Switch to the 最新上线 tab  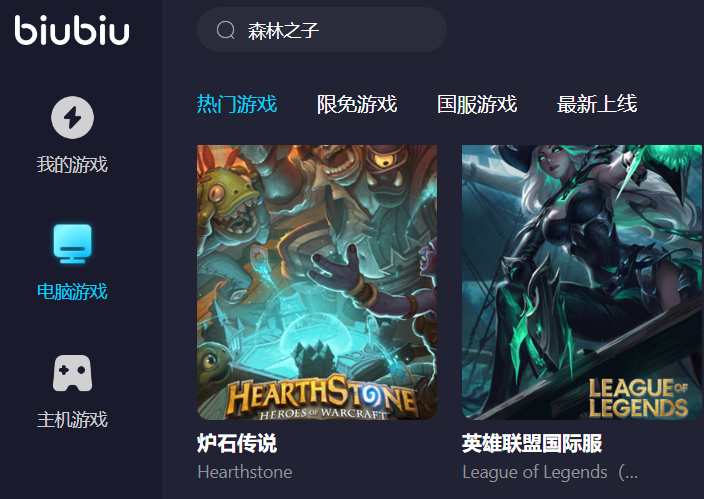pyautogui.click(x=597, y=104)
